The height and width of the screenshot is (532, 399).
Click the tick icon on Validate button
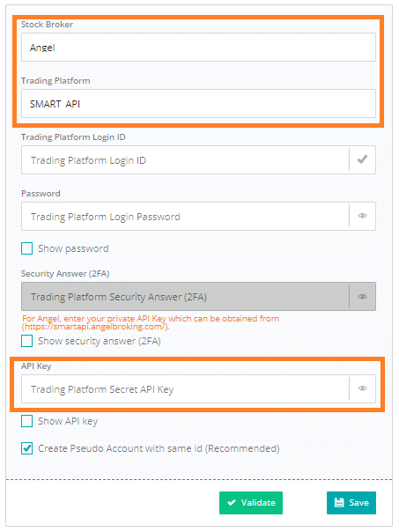232,502
